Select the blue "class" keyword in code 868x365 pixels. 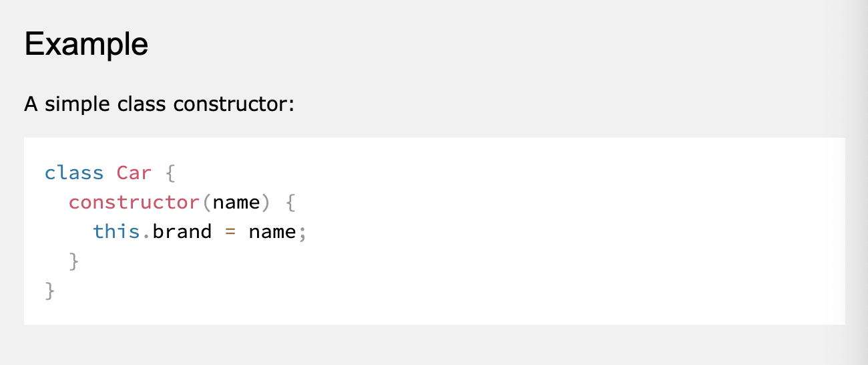pos(74,173)
